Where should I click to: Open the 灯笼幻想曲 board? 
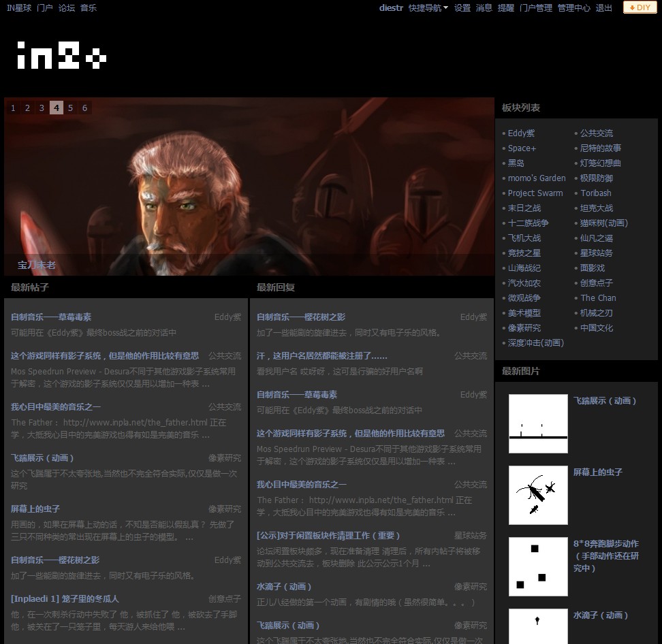[x=600, y=163]
